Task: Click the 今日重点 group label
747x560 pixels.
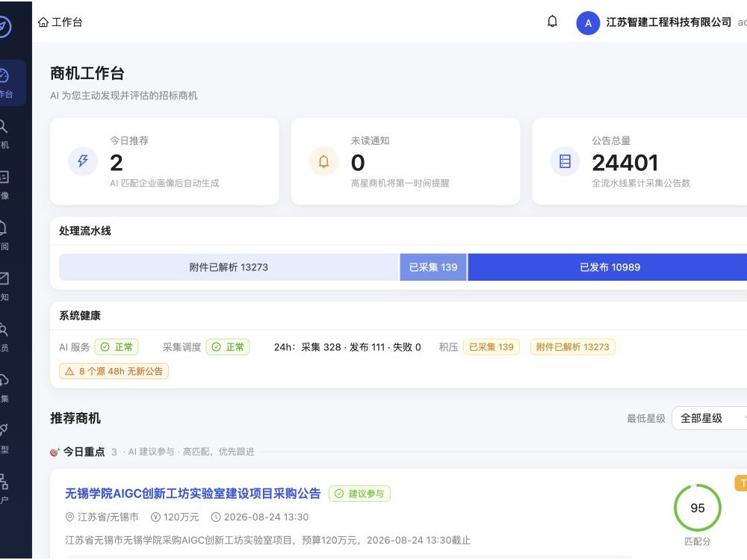Action: point(84,452)
